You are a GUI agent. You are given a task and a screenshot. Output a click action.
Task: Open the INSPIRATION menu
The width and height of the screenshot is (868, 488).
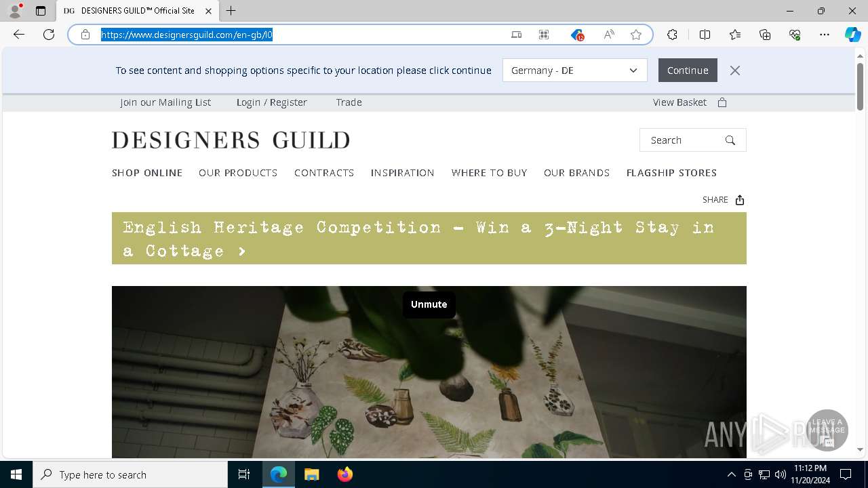click(403, 173)
